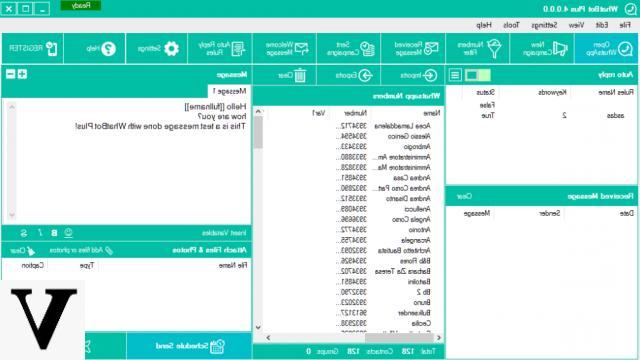640x360 pixels.
Task: Open the Welcome Message settings
Action: click(284, 49)
